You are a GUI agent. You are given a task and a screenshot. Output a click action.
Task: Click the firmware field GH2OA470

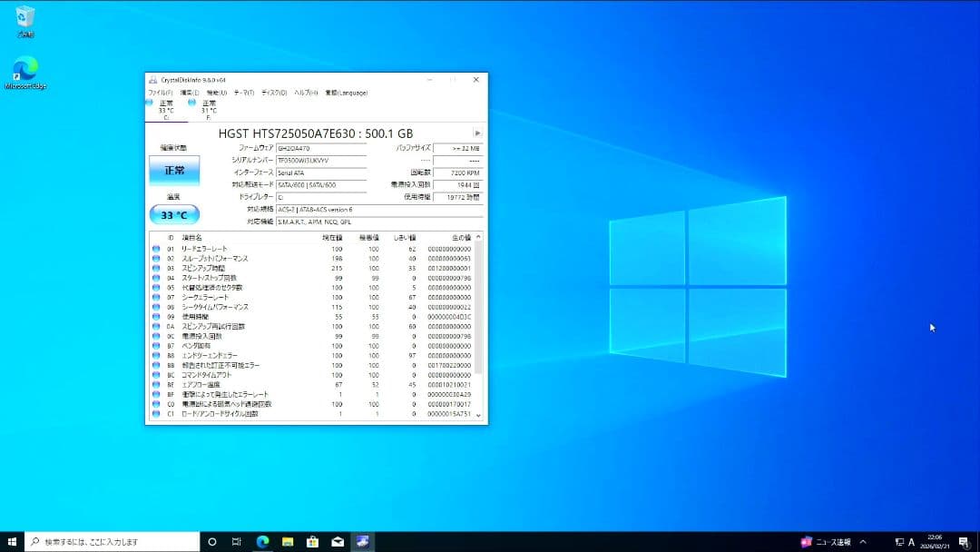click(x=321, y=148)
